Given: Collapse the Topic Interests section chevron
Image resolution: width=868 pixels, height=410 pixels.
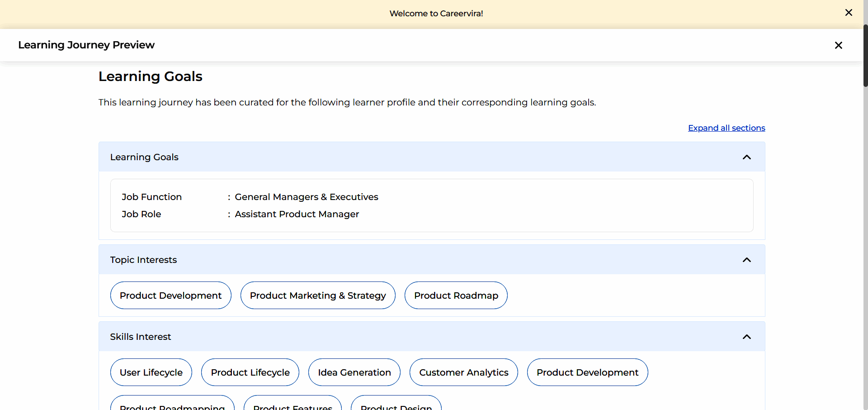Looking at the screenshot, I should click(746, 260).
